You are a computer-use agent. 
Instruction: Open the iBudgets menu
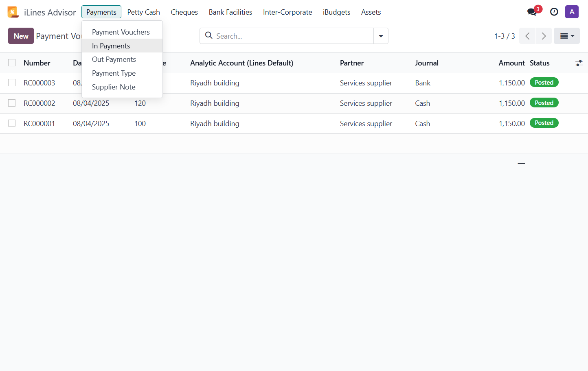(336, 12)
